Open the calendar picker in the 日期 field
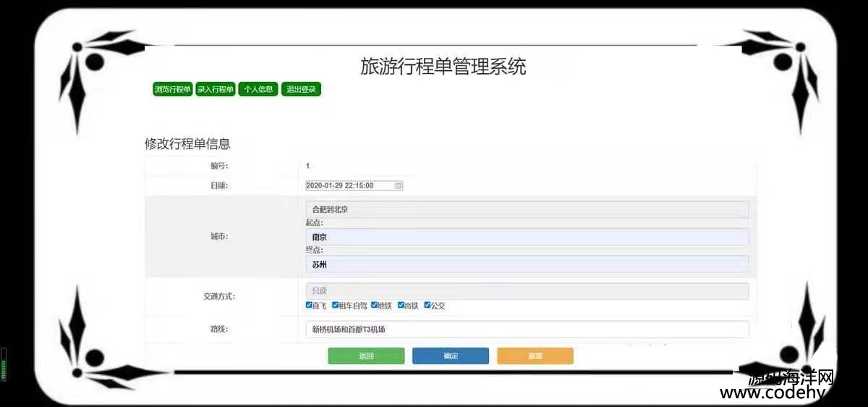868x407 pixels. tap(398, 186)
